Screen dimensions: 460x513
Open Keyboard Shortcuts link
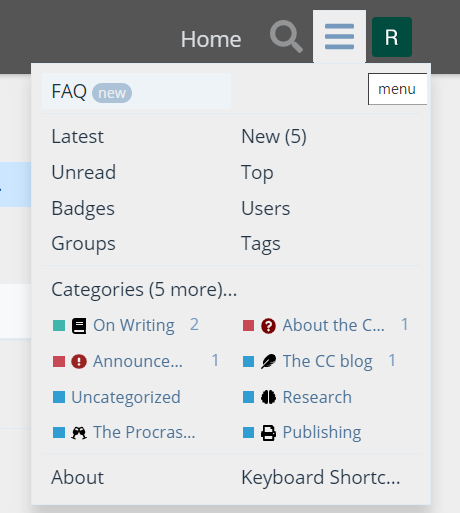tap(321, 477)
